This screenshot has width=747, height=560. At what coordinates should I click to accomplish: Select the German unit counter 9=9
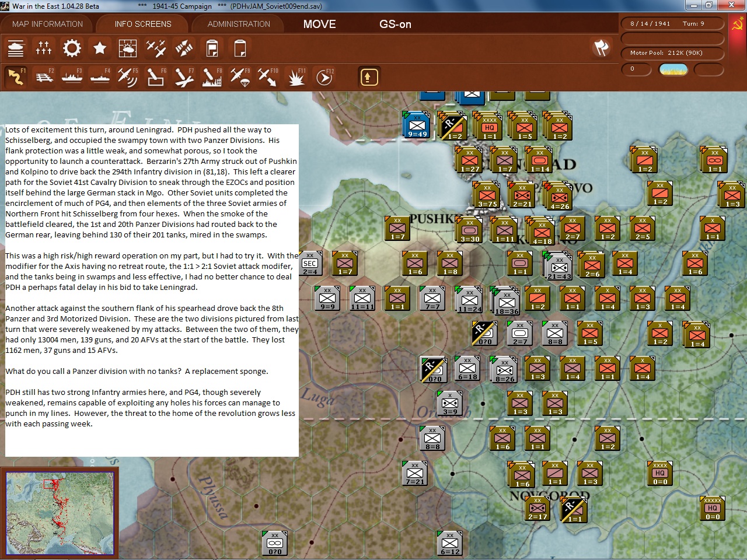327,298
